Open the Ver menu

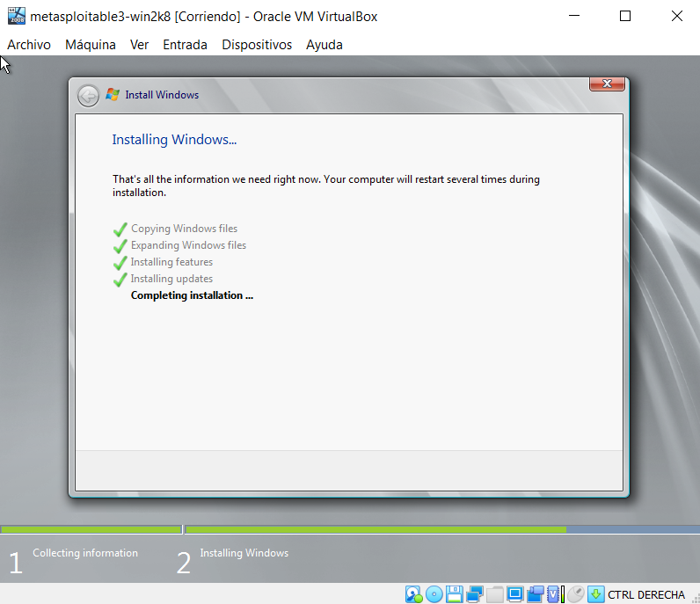[139, 45]
